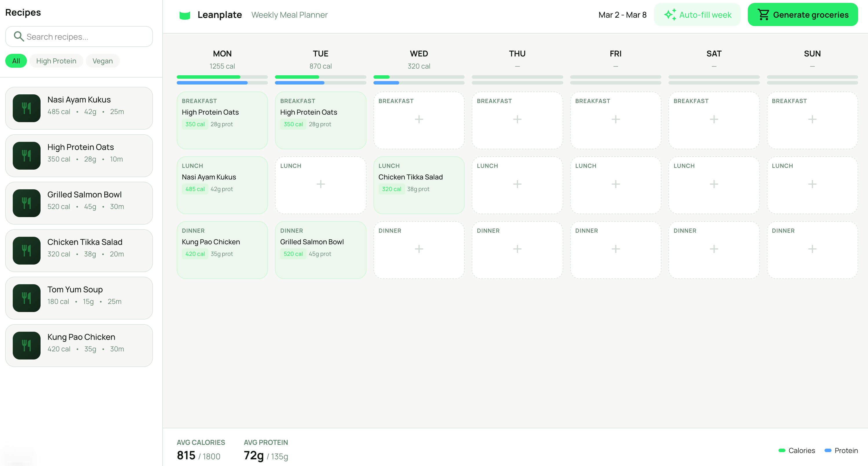Select the THU day column header

point(517,54)
